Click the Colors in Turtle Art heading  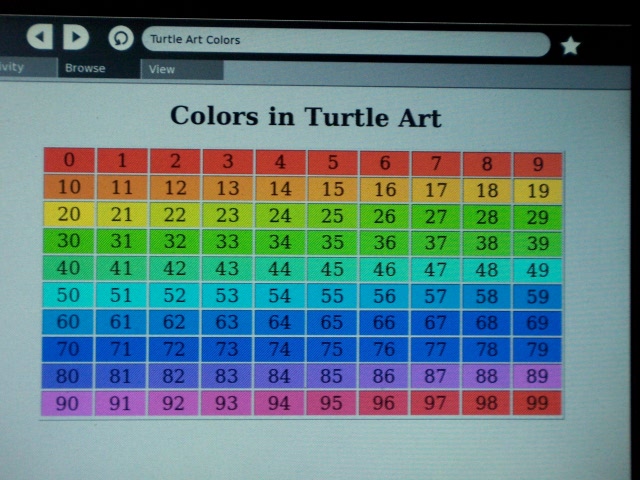[305, 116]
